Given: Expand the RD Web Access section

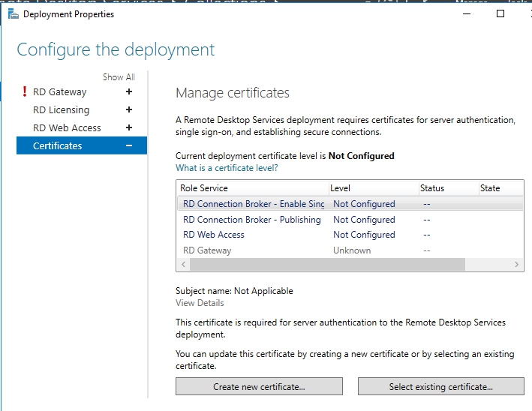Looking at the screenshot, I should click(x=129, y=128).
